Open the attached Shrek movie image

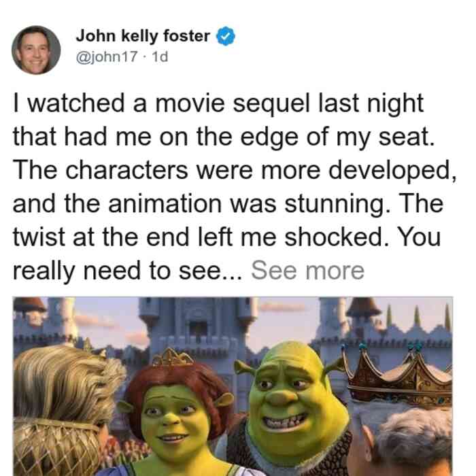pos(233,386)
